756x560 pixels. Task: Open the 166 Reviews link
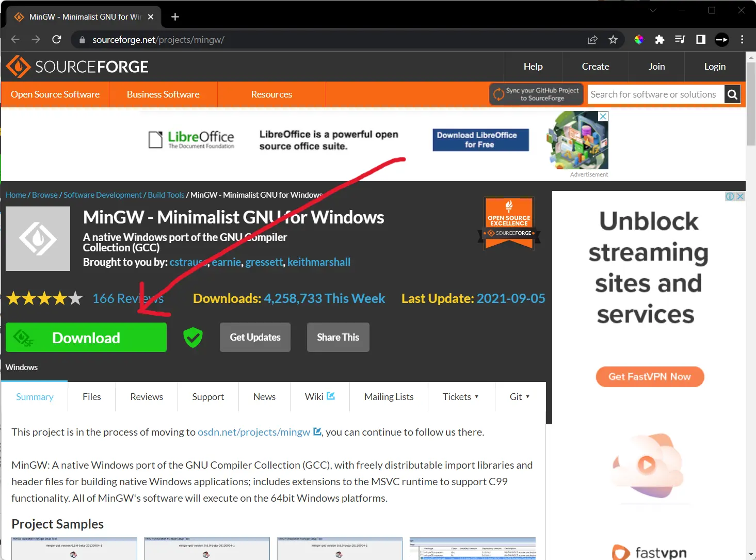click(x=128, y=298)
